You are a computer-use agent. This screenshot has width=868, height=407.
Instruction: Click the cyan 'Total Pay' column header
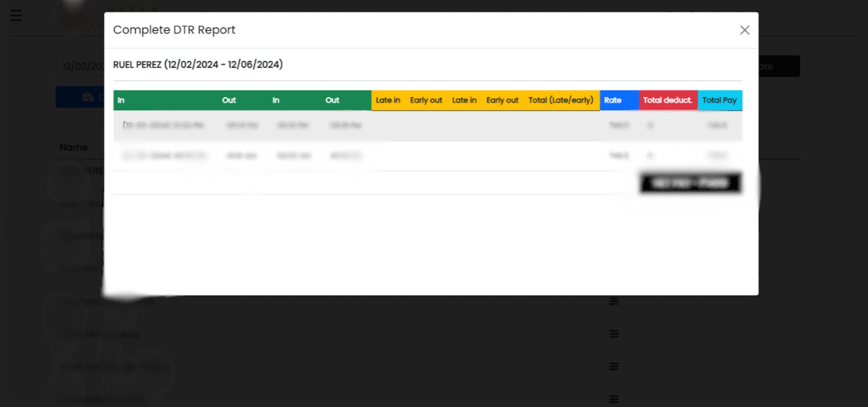pyautogui.click(x=719, y=100)
